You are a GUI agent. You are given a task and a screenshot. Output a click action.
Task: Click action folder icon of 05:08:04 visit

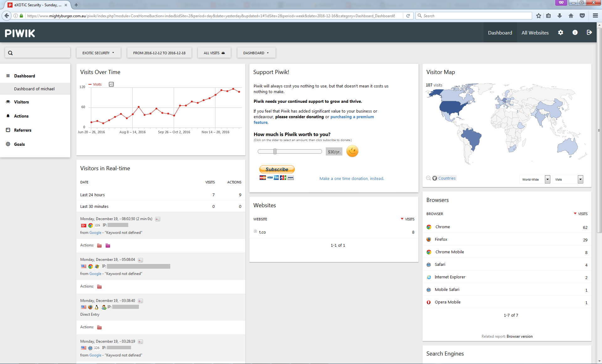click(99, 287)
